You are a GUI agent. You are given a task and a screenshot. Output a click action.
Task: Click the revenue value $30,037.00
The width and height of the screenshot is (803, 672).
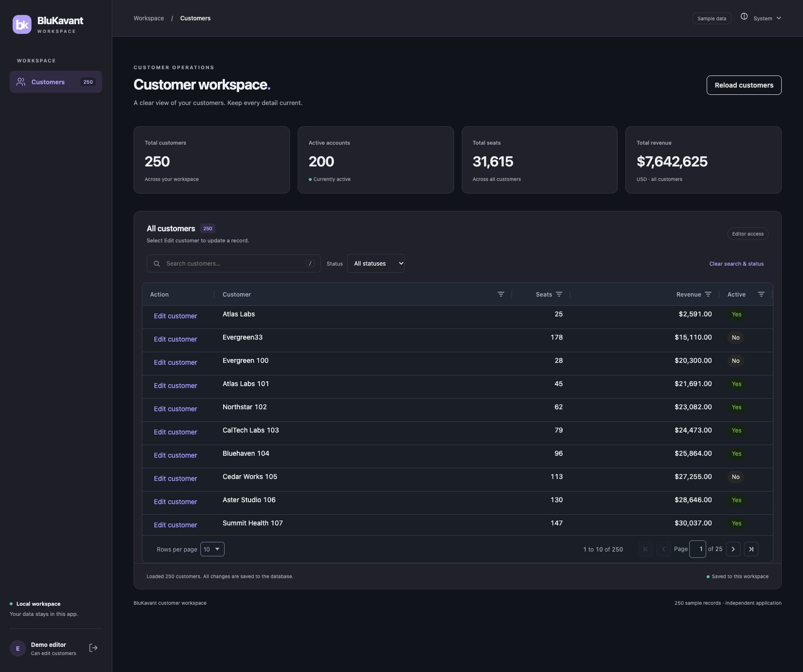(x=693, y=523)
